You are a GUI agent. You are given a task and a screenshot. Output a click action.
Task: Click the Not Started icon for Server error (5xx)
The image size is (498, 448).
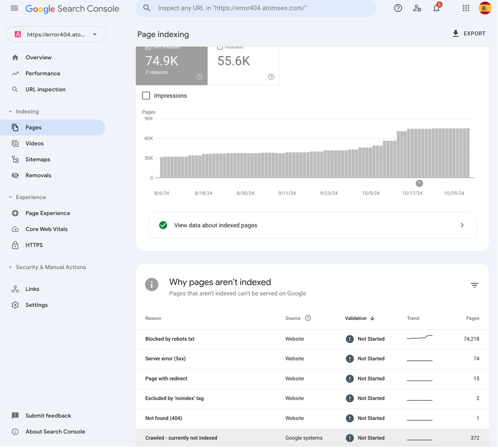[350, 359]
